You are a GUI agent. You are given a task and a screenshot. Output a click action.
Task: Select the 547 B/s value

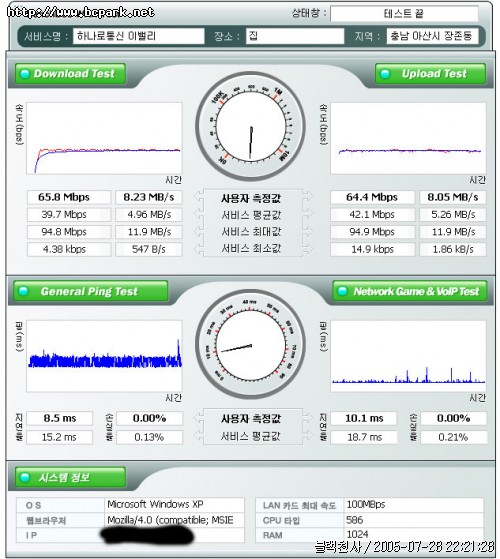click(x=149, y=249)
